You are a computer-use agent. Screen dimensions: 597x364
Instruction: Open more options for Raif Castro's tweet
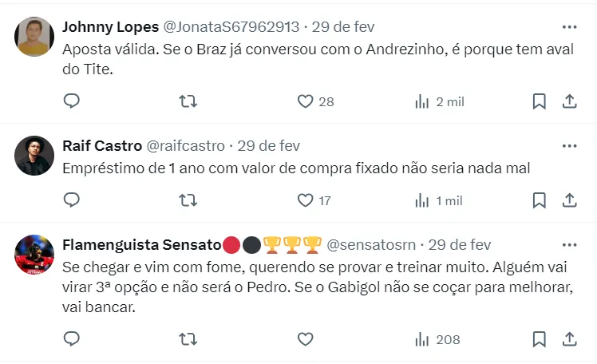pyautogui.click(x=569, y=146)
